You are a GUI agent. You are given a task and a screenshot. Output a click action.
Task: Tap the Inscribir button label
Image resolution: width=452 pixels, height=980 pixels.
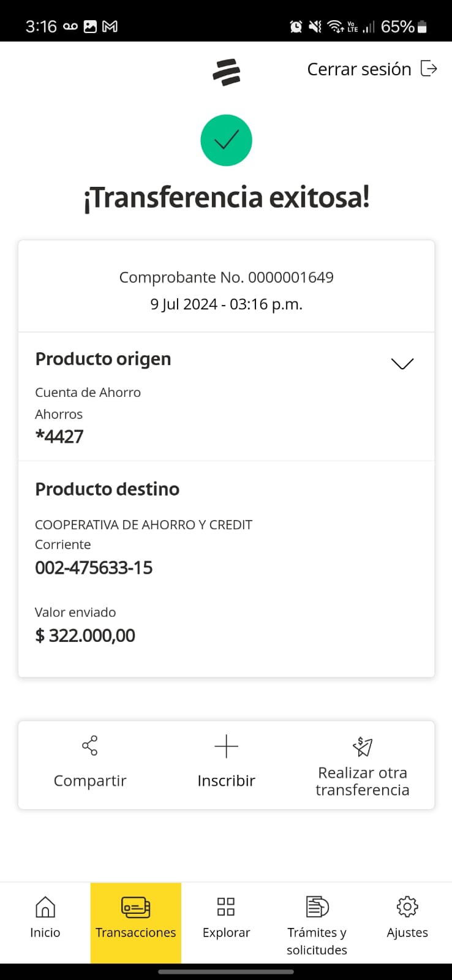click(x=226, y=781)
